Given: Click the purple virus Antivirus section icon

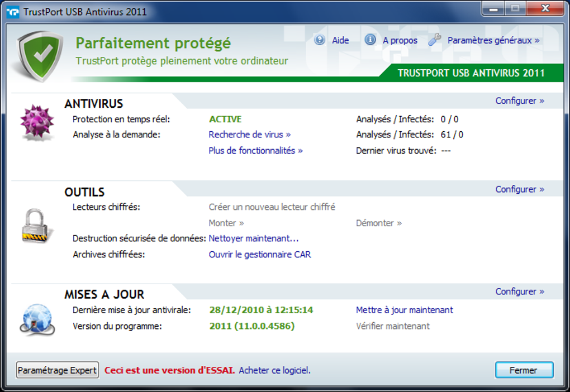Looking at the screenshot, I should coord(37,122).
